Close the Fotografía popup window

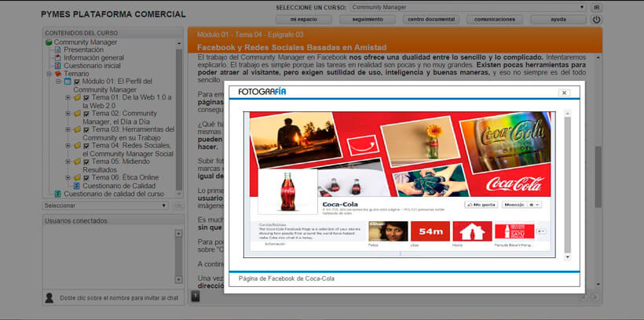(x=565, y=93)
